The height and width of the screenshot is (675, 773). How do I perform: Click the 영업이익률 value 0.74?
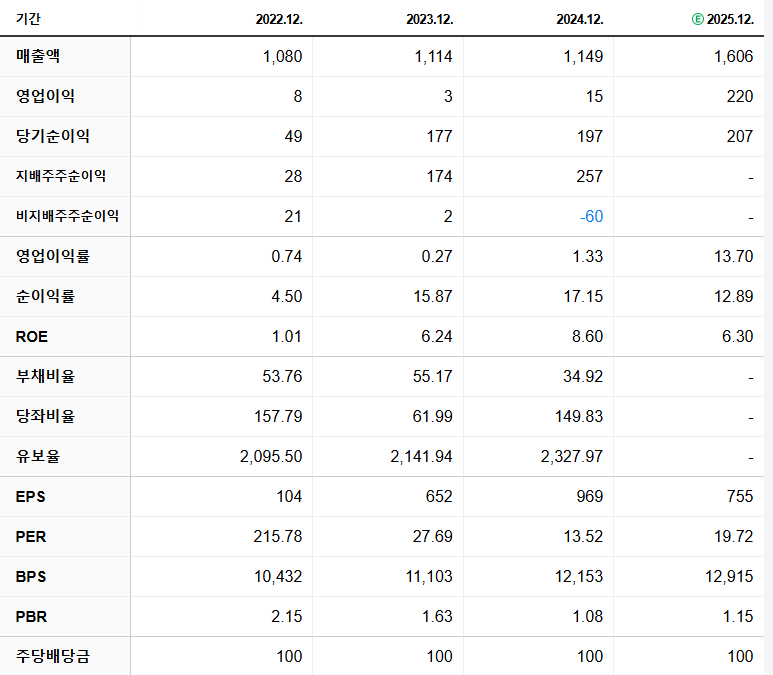click(x=286, y=256)
